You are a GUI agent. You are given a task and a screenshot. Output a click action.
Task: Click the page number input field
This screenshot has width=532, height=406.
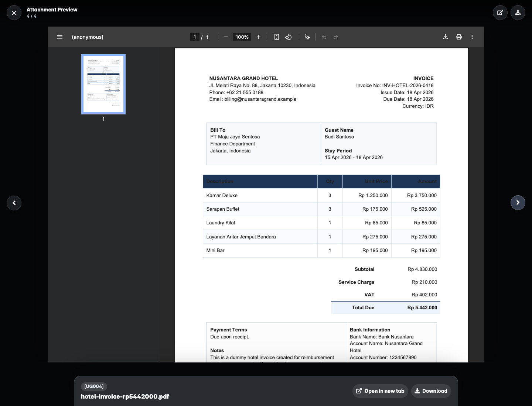click(195, 37)
